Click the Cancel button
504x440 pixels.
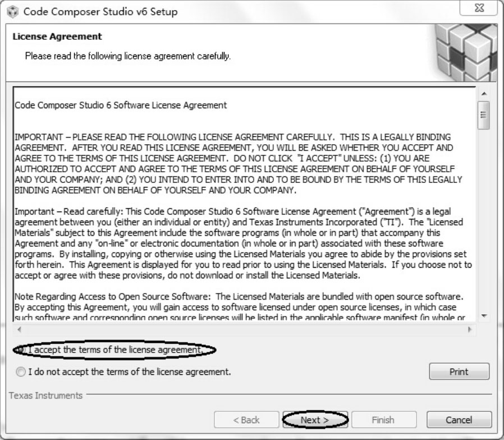pyautogui.click(x=459, y=420)
